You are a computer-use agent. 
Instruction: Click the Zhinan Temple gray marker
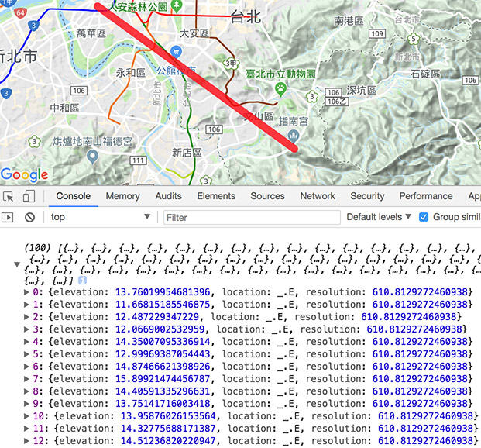tap(294, 135)
